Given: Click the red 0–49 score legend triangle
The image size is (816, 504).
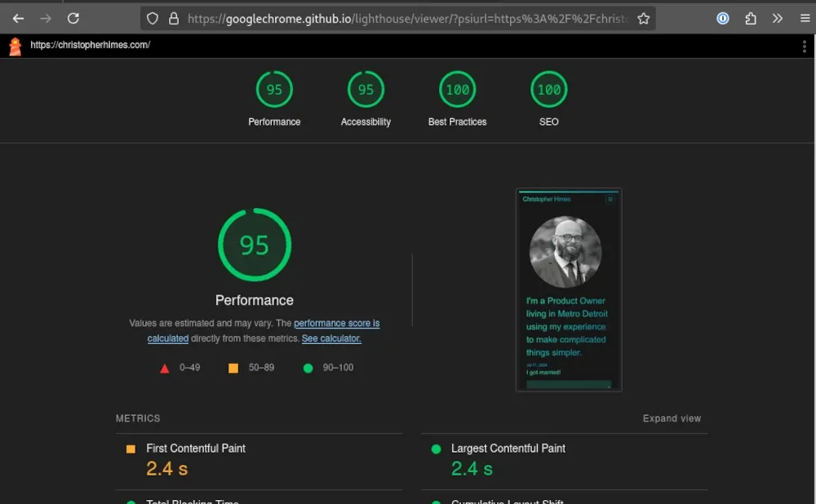Looking at the screenshot, I should (x=166, y=368).
